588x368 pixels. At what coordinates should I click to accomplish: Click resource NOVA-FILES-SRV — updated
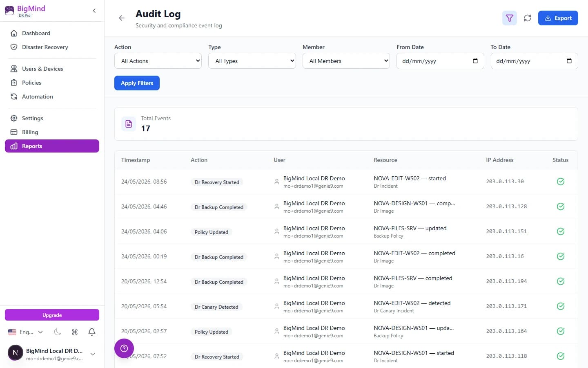tap(410, 228)
